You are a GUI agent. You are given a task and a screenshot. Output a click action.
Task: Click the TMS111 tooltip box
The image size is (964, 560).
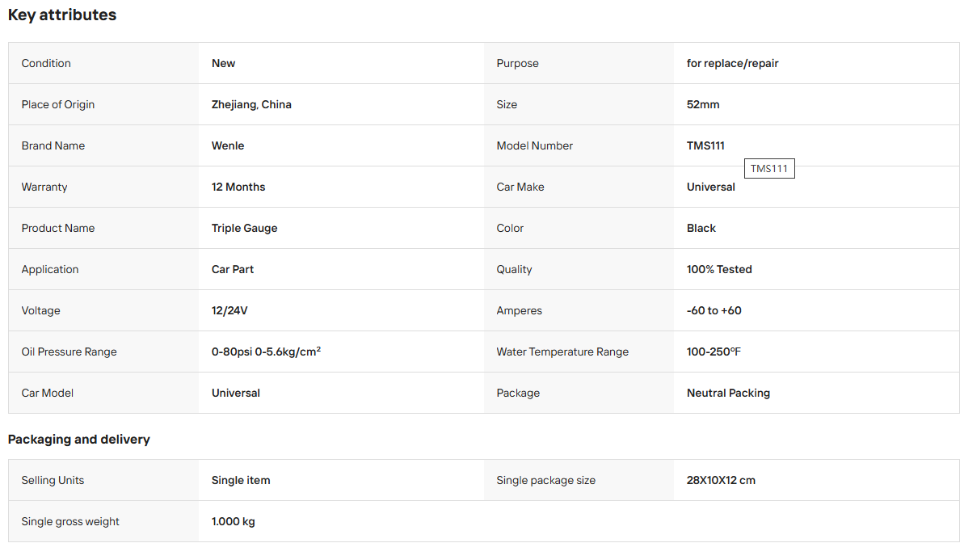(x=769, y=168)
